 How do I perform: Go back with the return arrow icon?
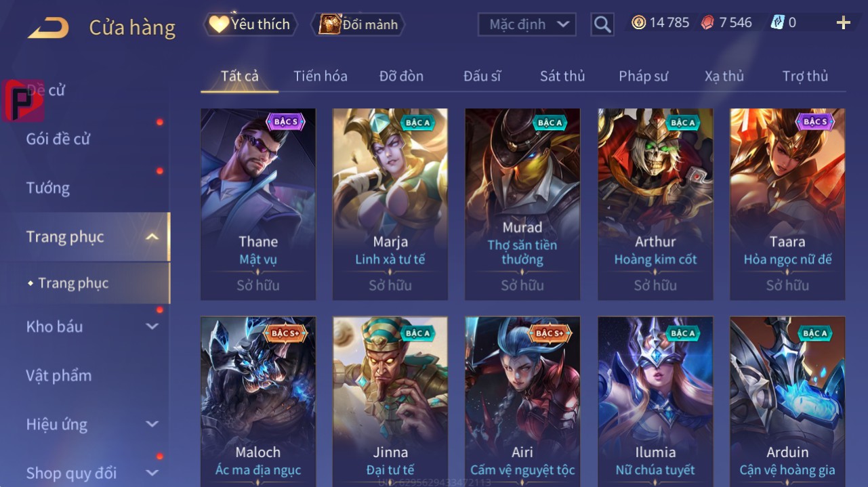[x=48, y=28]
